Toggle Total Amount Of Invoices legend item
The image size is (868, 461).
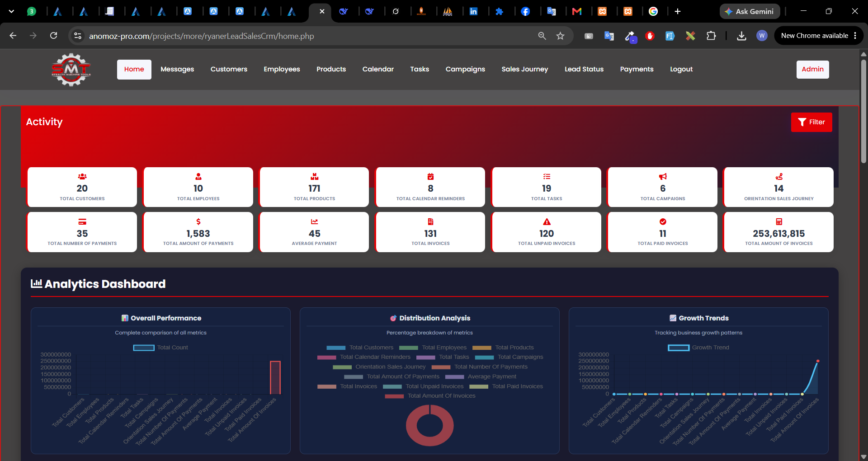click(x=430, y=396)
